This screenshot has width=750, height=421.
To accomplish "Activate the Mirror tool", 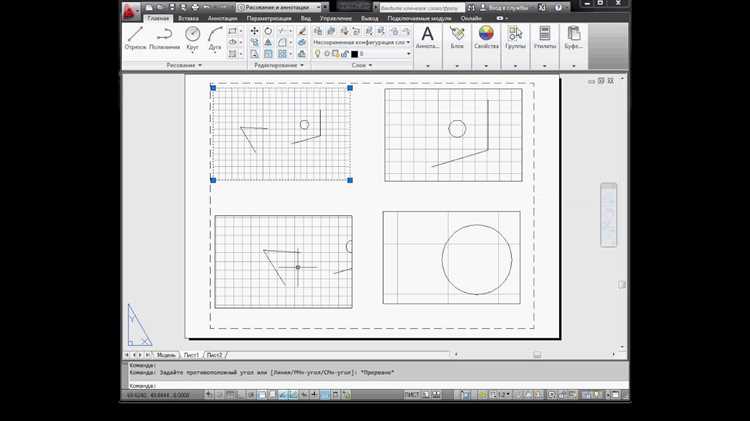I will pos(268,43).
